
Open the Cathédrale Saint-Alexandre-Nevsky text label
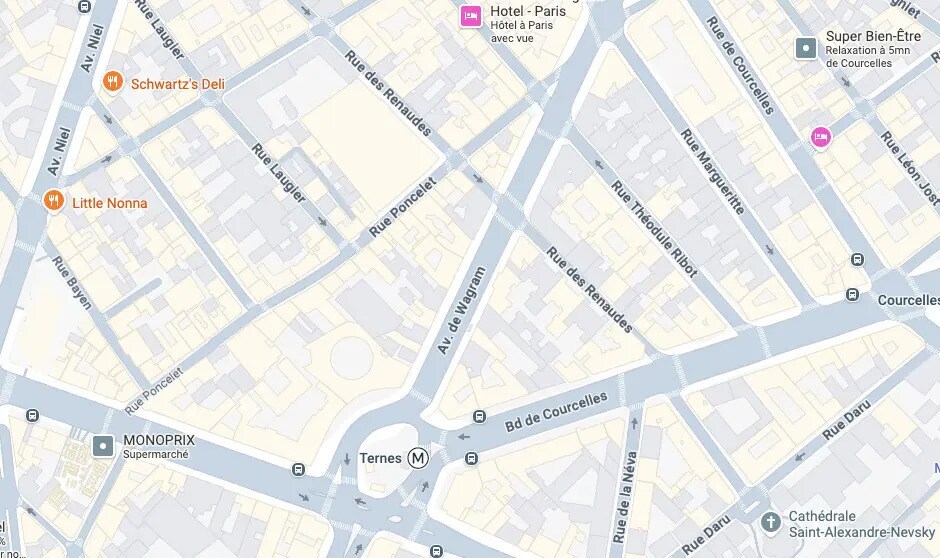(861, 524)
